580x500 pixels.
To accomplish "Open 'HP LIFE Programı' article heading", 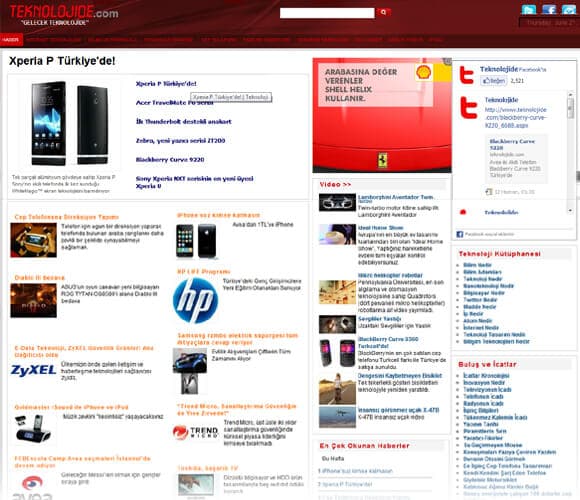I will pos(204,272).
